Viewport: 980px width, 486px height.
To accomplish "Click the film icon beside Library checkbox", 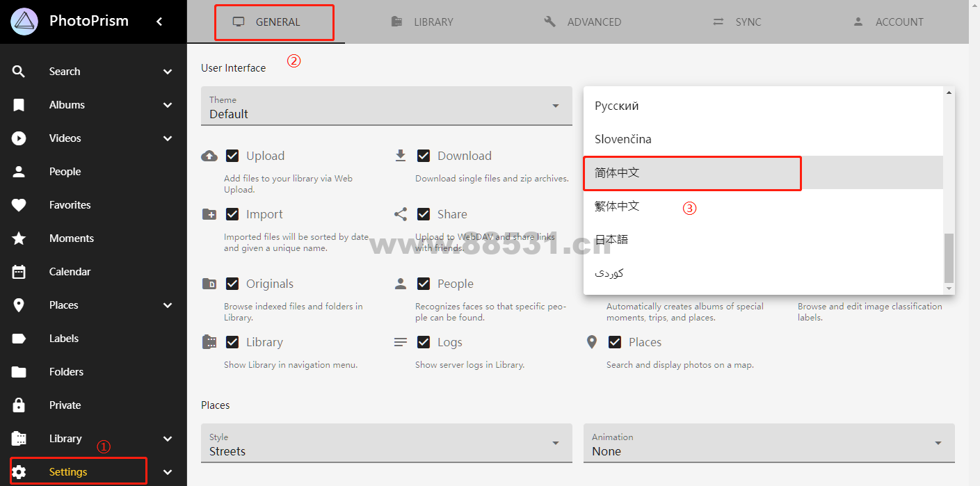I will [x=209, y=342].
